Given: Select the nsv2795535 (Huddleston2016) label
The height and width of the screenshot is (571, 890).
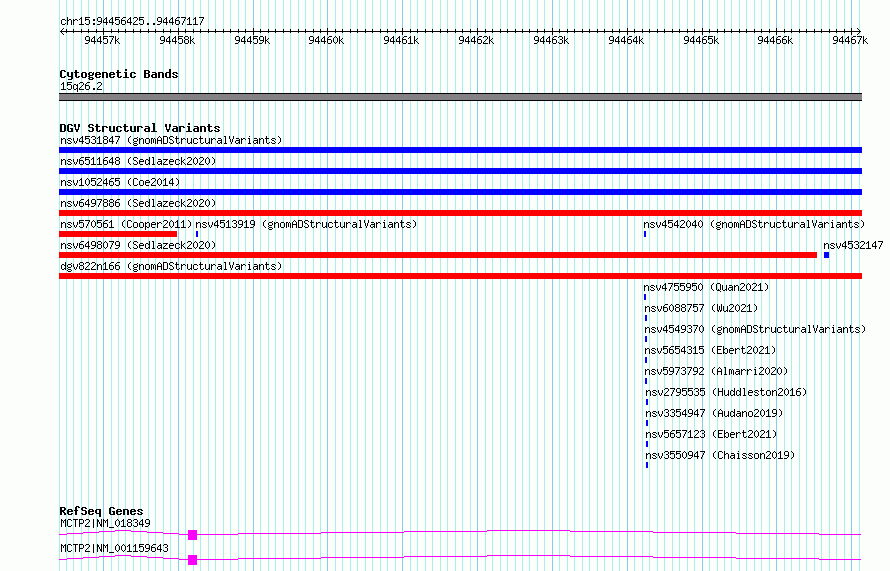Looking at the screenshot, I should click(726, 392).
